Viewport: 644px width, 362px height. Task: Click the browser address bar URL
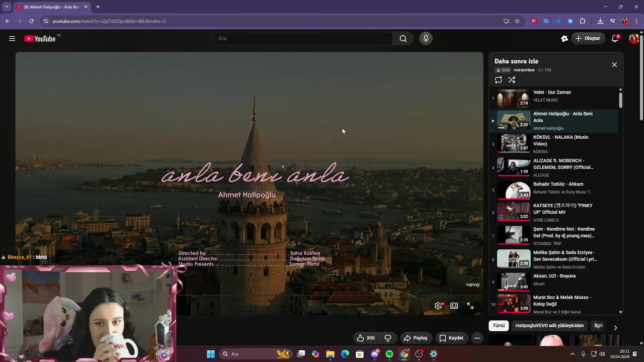(109, 21)
